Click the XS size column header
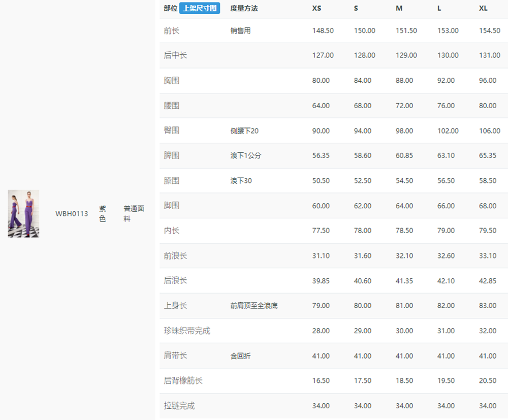This screenshot has width=508, height=420. pyautogui.click(x=316, y=8)
